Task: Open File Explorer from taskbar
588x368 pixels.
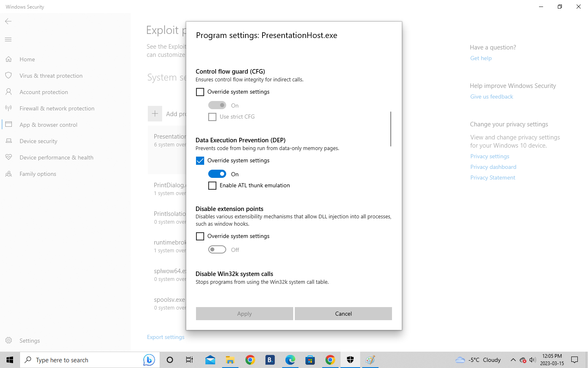Action: pos(230,360)
